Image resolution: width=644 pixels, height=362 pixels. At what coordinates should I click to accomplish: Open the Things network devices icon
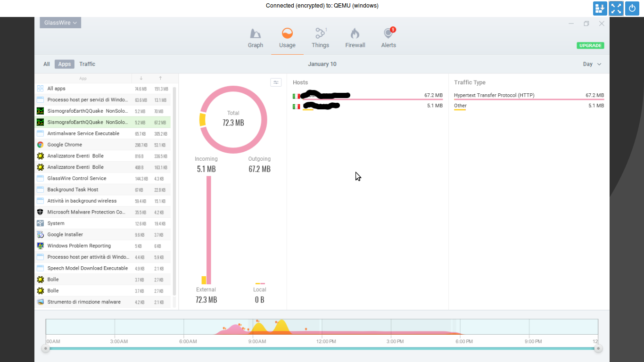coord(321,33)
